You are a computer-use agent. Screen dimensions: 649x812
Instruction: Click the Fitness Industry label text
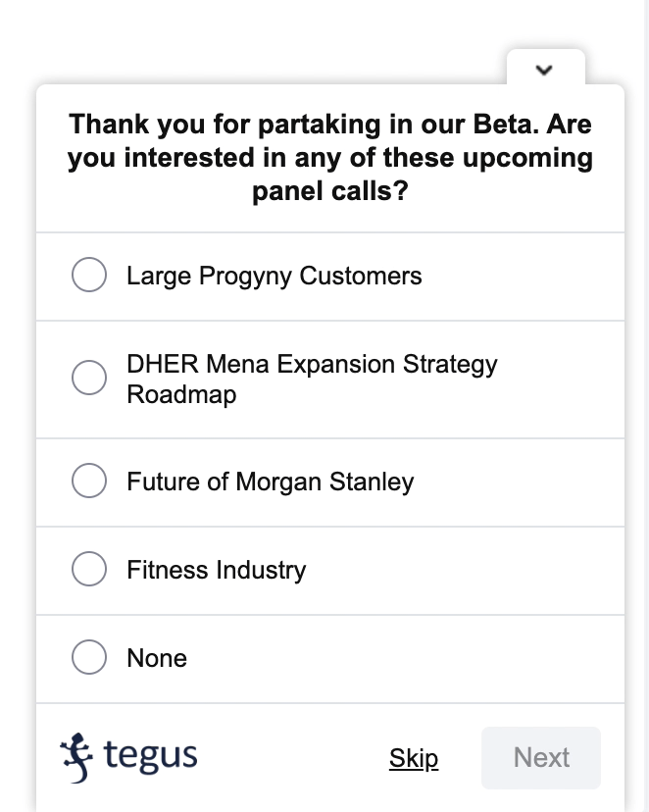tap(217, 570)
